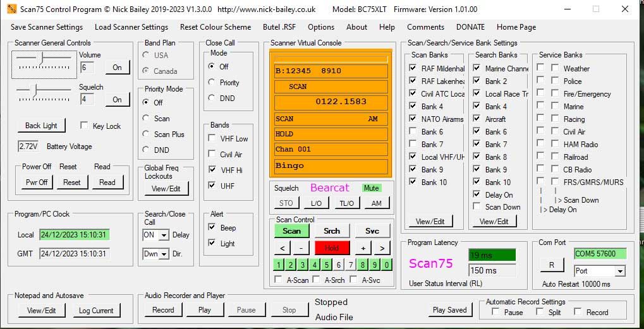Click the Squelch slider track
Image resolution: width=644 pixels, height=329 pixels.
tap(44, 90)
